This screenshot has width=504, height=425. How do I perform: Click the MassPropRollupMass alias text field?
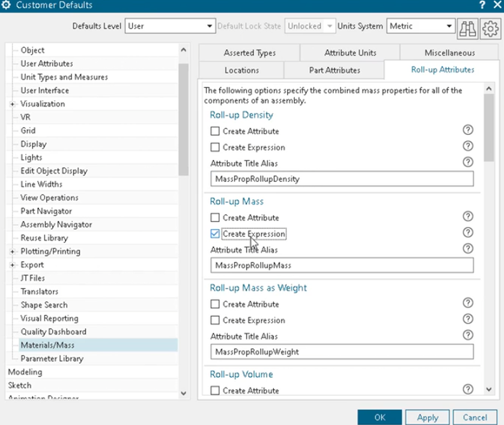[x=342, y=265]
